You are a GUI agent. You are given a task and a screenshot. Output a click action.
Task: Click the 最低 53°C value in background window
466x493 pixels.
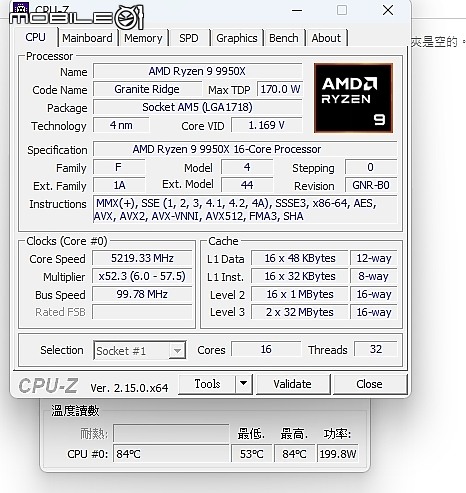(x=252, y=454)
